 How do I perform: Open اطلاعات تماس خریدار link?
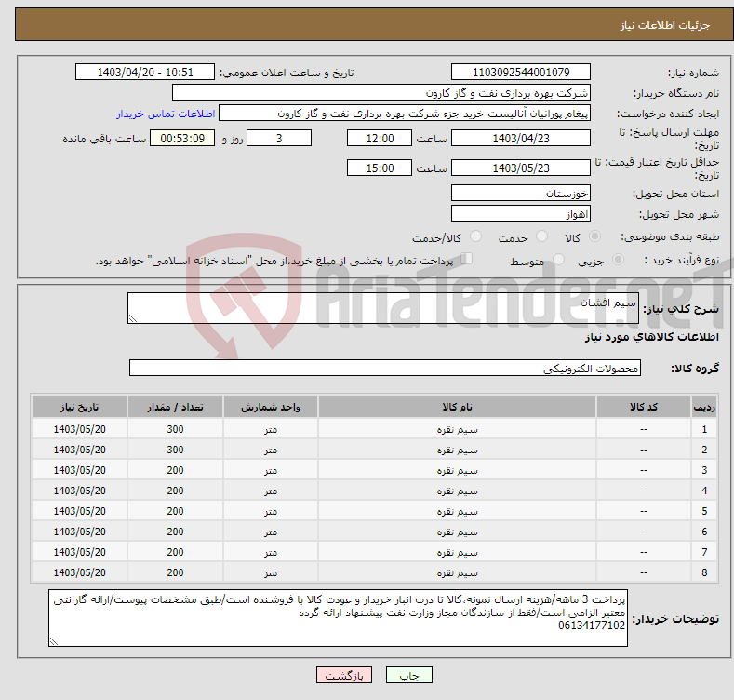[166, 114]
